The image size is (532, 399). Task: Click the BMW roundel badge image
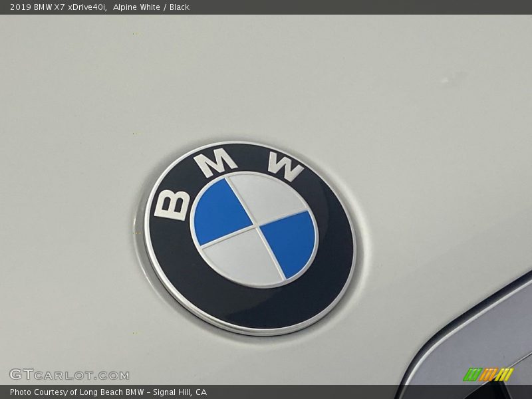click(250, 238)
